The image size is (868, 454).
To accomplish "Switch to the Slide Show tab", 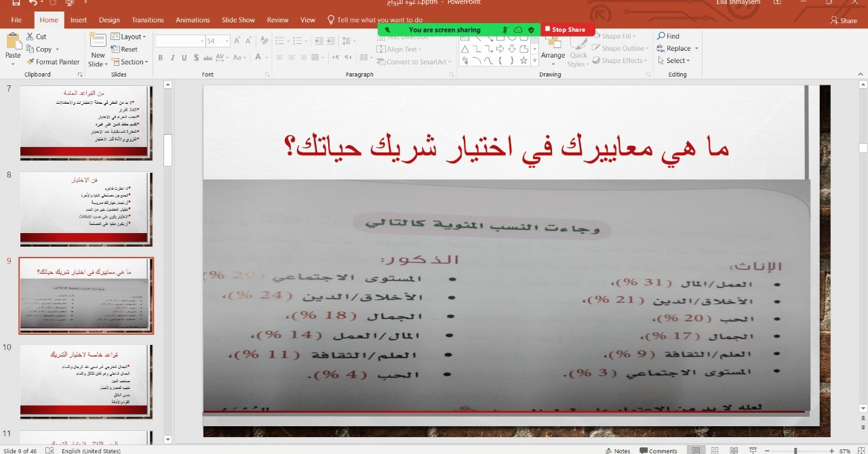I will pos(238,20).
